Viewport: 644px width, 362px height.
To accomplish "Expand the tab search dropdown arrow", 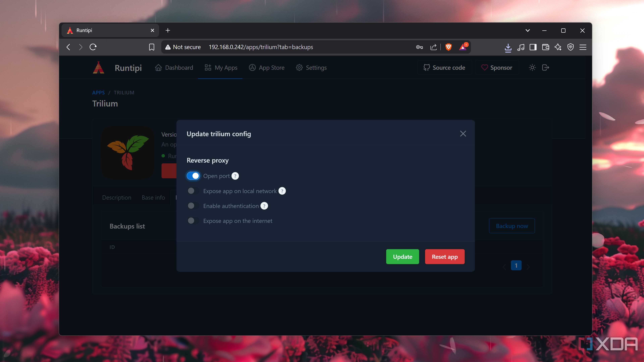I will pos(527,30).
